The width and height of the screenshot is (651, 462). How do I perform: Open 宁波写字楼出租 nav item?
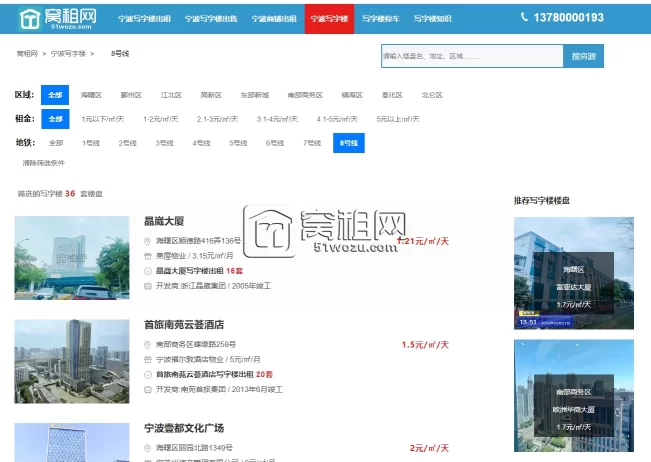144,19
